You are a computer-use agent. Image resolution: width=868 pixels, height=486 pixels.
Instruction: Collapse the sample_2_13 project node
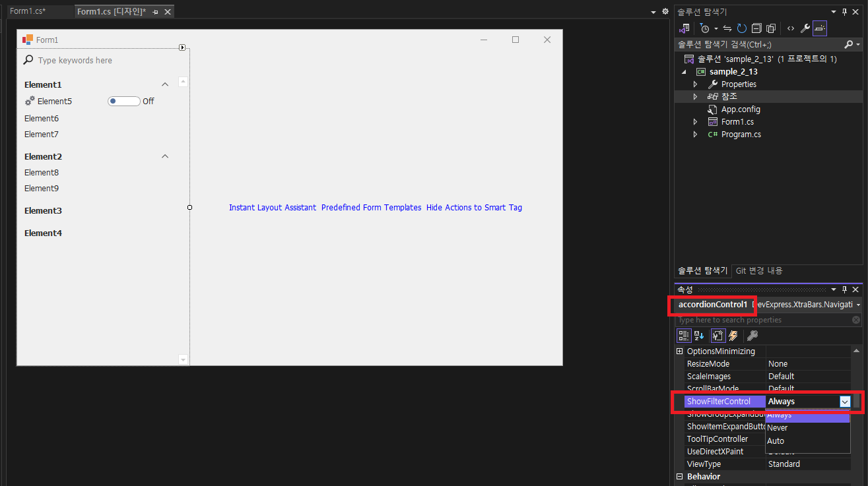pyautogui.click(x=684, y=71)
